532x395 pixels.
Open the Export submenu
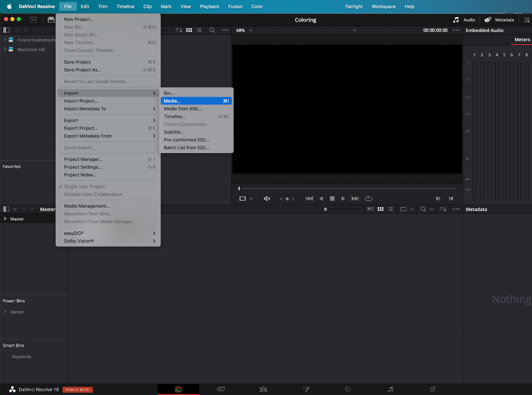coord(108,121)
